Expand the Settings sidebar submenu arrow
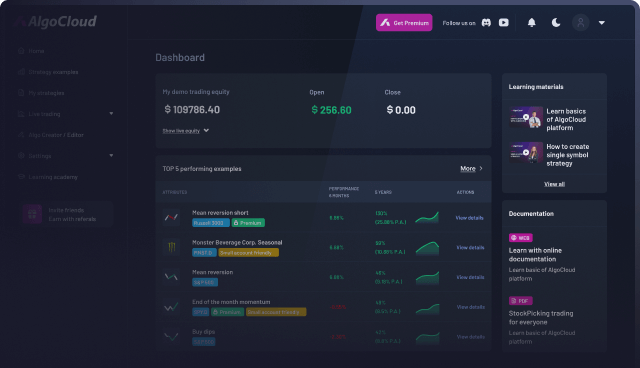This screenshot has height=368, width=640. pyautogui.click(x=111, y=155)
